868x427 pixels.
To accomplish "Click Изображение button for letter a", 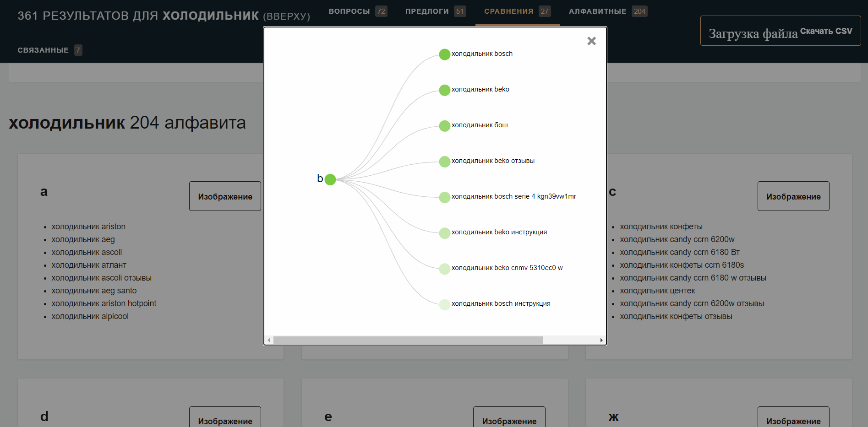I will coord(225,196).
